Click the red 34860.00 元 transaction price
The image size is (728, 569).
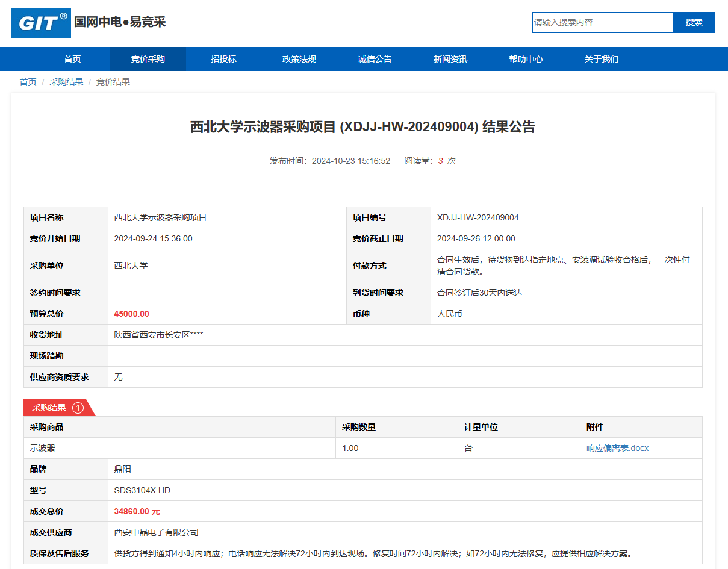(x=137, y=511)
